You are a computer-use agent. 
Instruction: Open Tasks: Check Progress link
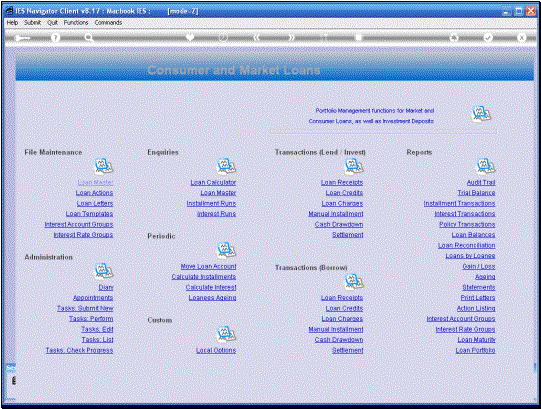pyautogui.click(x=79, y=350)
